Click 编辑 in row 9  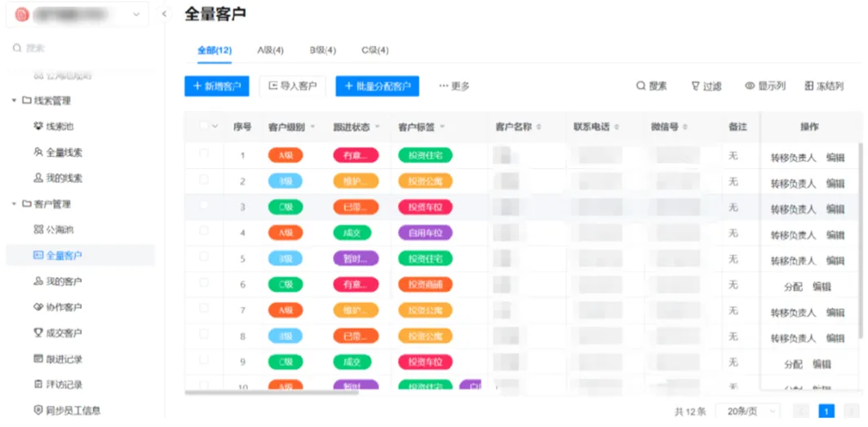(x=821, y=364)
